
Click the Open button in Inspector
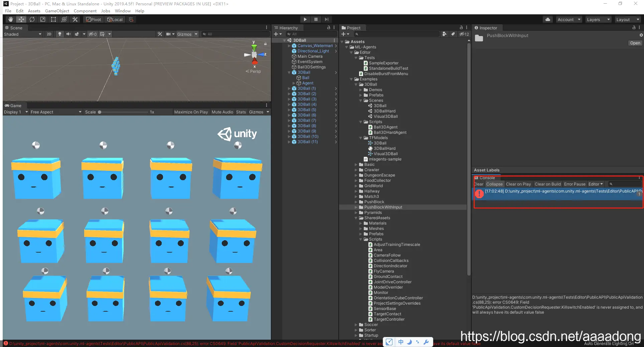[x=635, y=43]
